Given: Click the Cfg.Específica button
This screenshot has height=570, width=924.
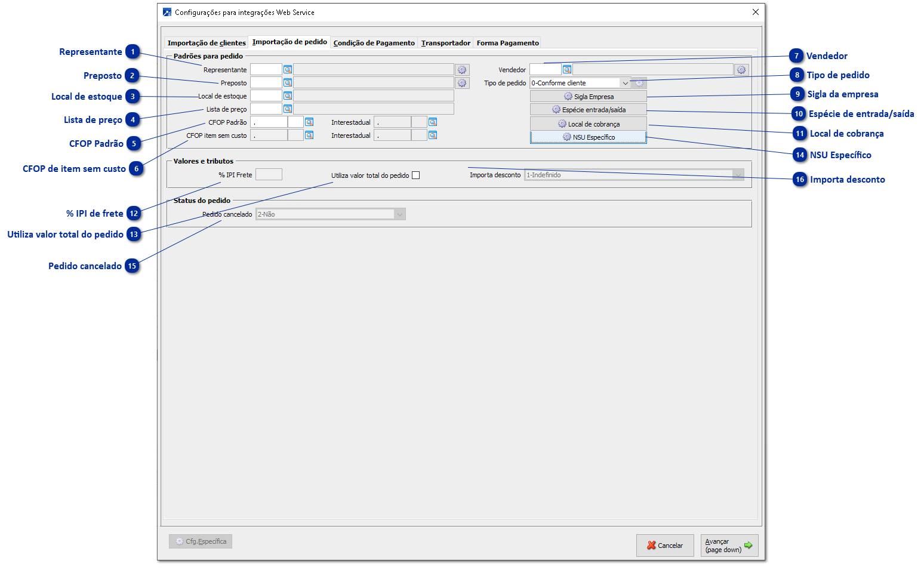Looking at the screenshot, I should [x=201, y=541].
